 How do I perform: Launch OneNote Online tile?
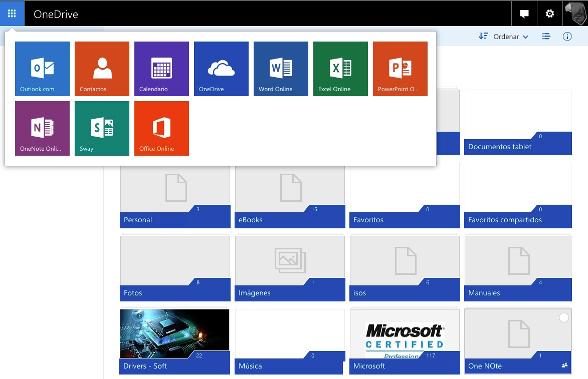pyautogui.click(x=43, y=129)
